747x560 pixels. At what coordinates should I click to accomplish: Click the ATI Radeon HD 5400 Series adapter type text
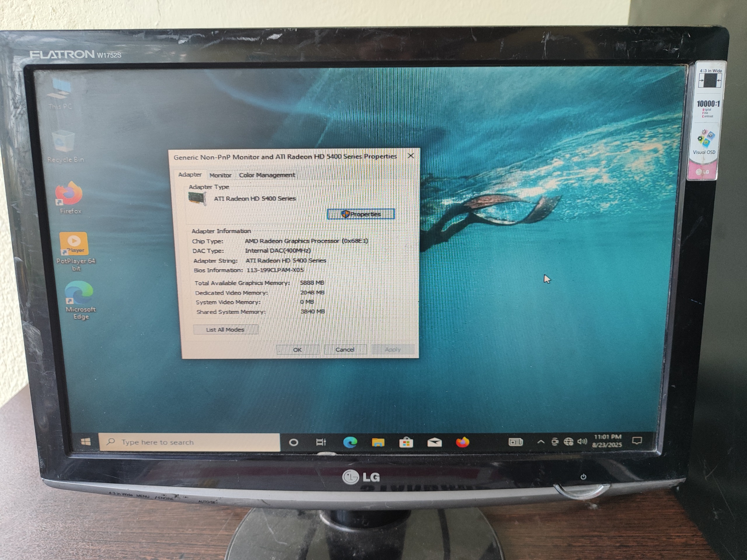pos(255,199)
